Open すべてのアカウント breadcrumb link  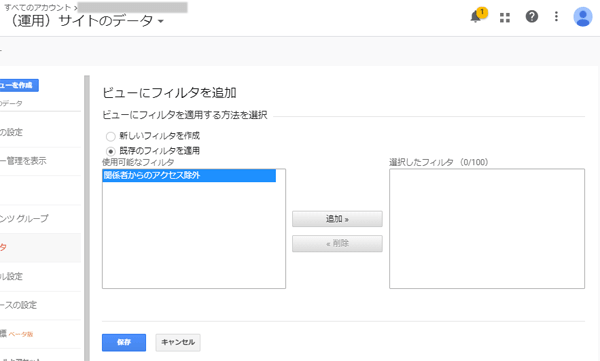[x=38, y=8]
